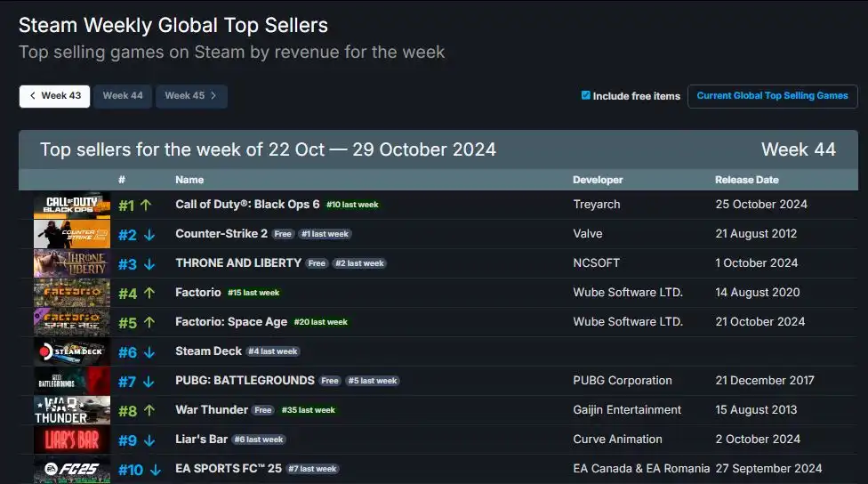Image resolution: width=868 pixels, height=484 pixels.
Task: Open the Throne and Liberty capsule image
Action: (x=72, y=263)
